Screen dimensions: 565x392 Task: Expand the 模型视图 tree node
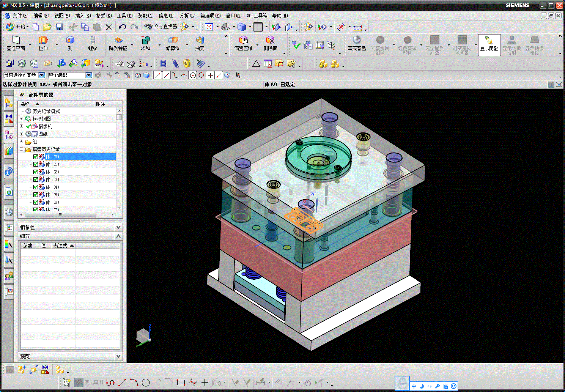pos(22,119)
